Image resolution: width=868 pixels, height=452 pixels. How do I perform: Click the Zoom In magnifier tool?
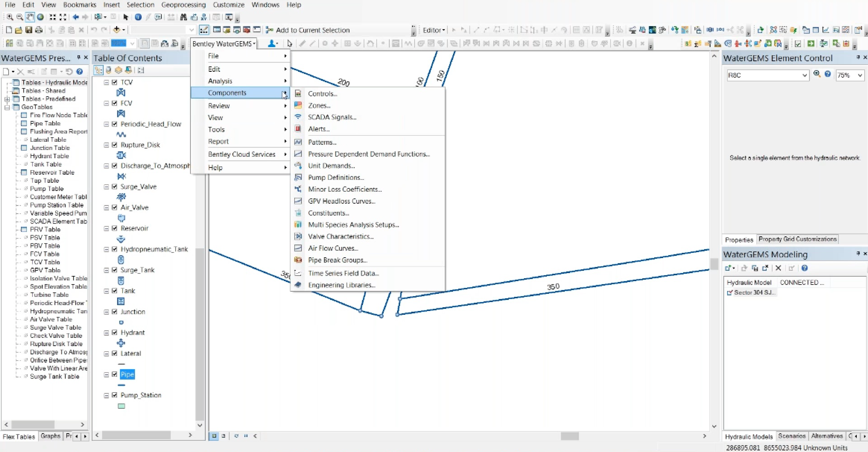click(x=10, y=17)
